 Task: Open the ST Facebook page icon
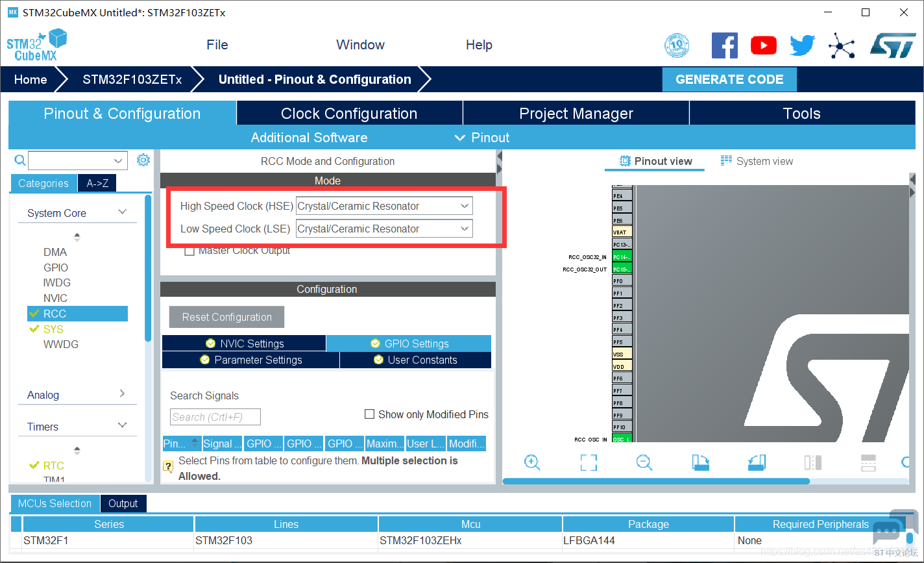(x=725, y=45)
